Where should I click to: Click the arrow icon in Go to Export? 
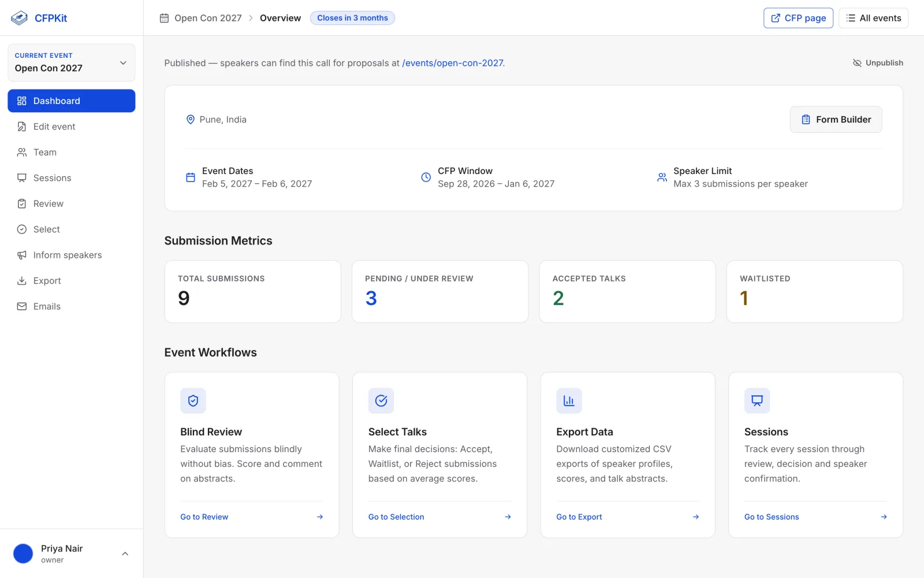tap(696, 517)
